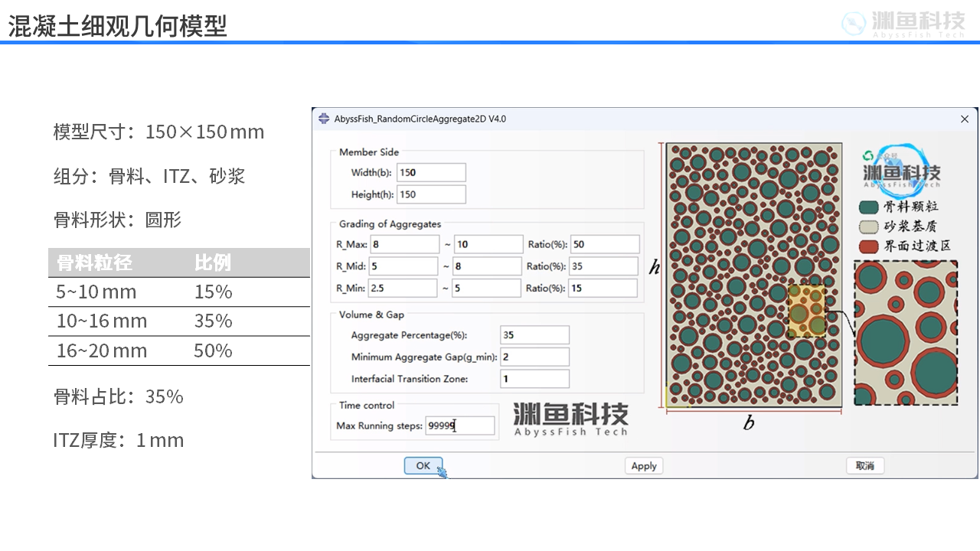The image size is (980, 551).
Task: Click the slide text '骨料占比：35%'
Action: (119, 396)
